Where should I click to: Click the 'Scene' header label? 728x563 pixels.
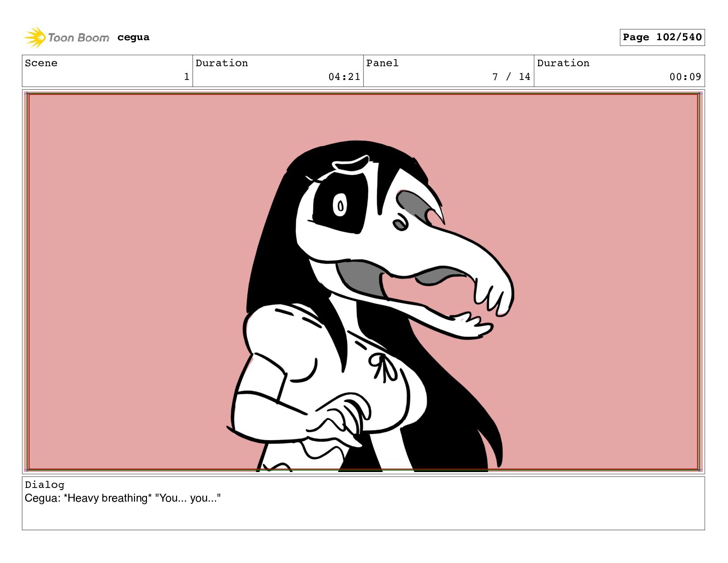tap(41, 63)
